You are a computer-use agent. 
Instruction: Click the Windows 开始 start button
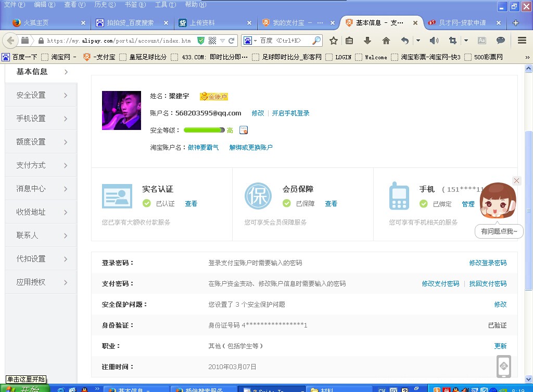pos(23,389)
